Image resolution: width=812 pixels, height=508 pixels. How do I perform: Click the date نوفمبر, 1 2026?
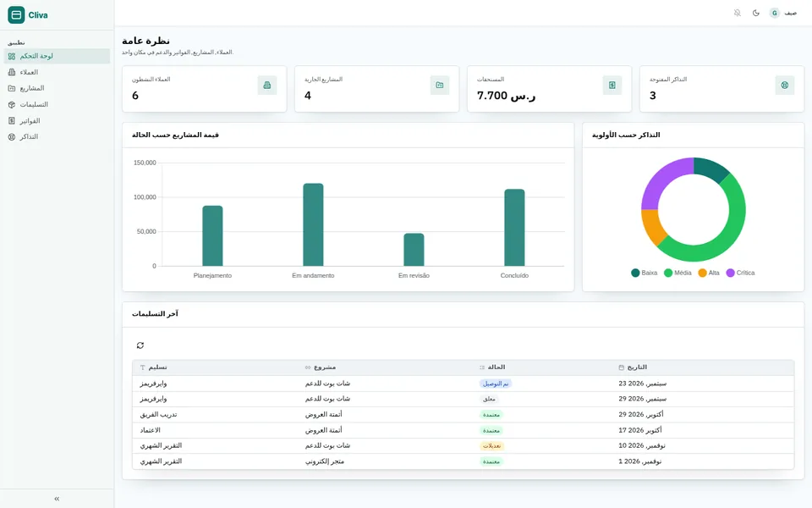point(640,461)
